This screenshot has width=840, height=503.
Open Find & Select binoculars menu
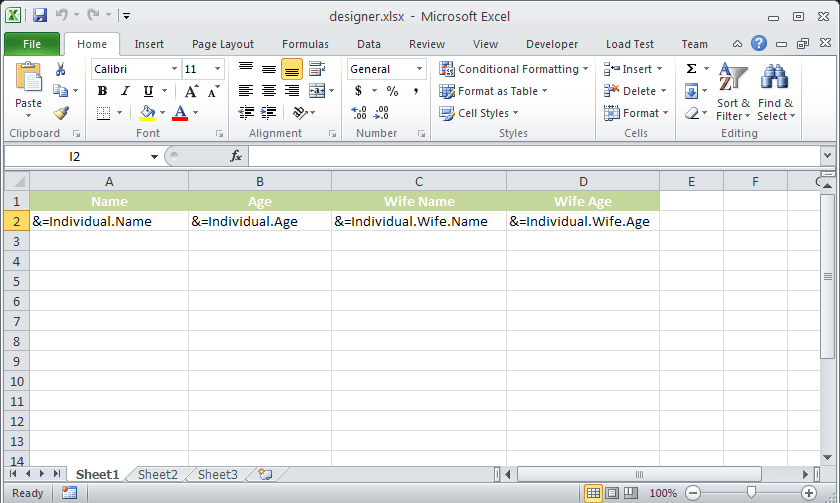click(x=776, y=91)
